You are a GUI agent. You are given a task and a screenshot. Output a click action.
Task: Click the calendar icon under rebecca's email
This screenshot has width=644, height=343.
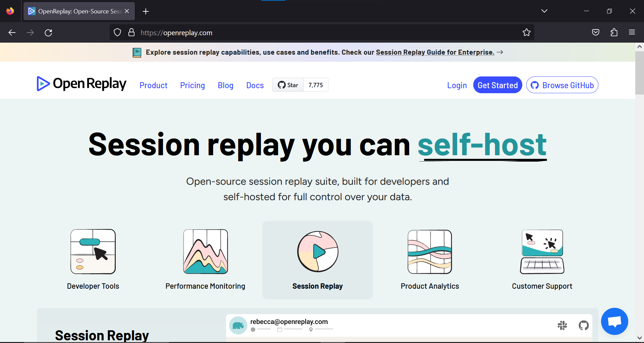(x=280, y=330)
